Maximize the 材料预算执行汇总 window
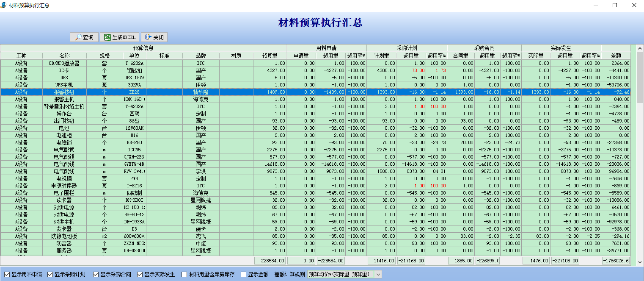The image size is (644, 281). (x=615, y=5)
